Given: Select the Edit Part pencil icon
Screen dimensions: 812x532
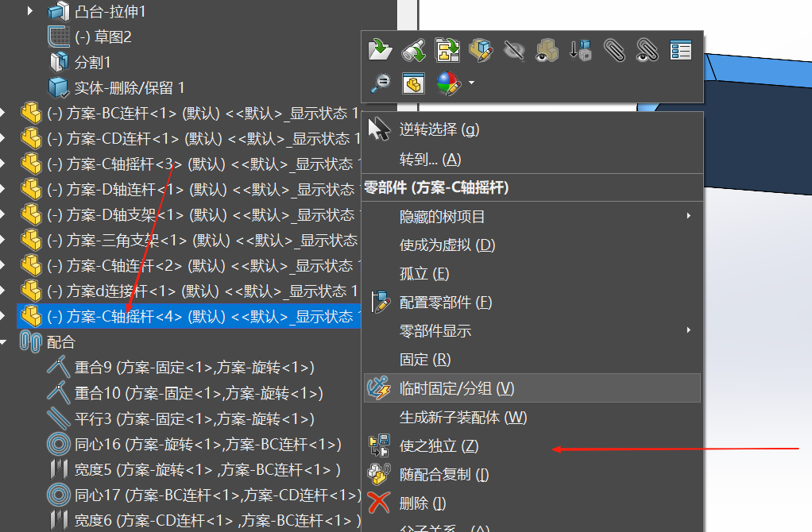Looking at the screenshot, I should coord(480,49).
